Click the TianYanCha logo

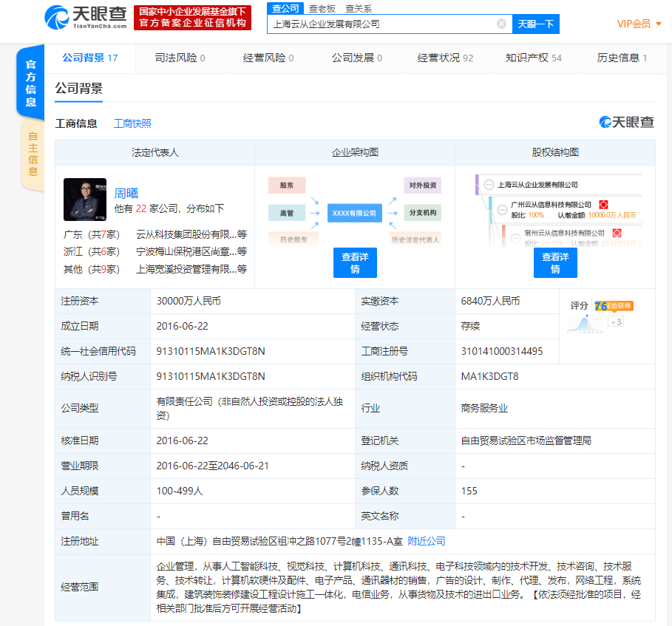click(86, 17)
